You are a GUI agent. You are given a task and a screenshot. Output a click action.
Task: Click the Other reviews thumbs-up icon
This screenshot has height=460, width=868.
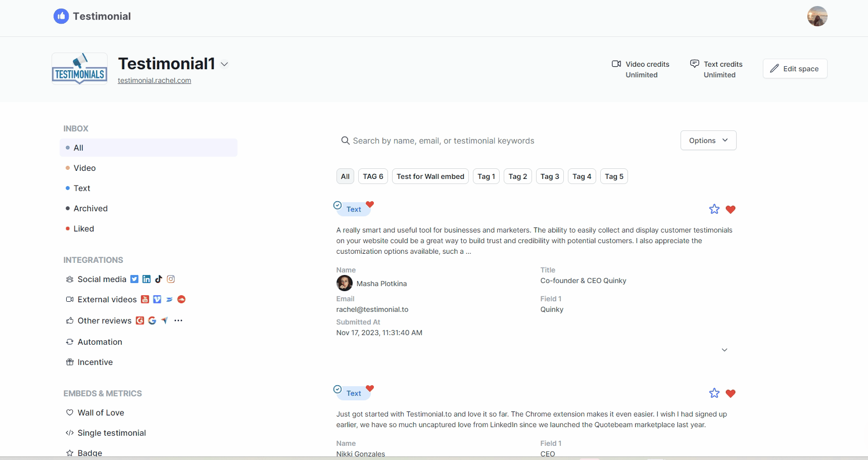(x=70, y=320)
